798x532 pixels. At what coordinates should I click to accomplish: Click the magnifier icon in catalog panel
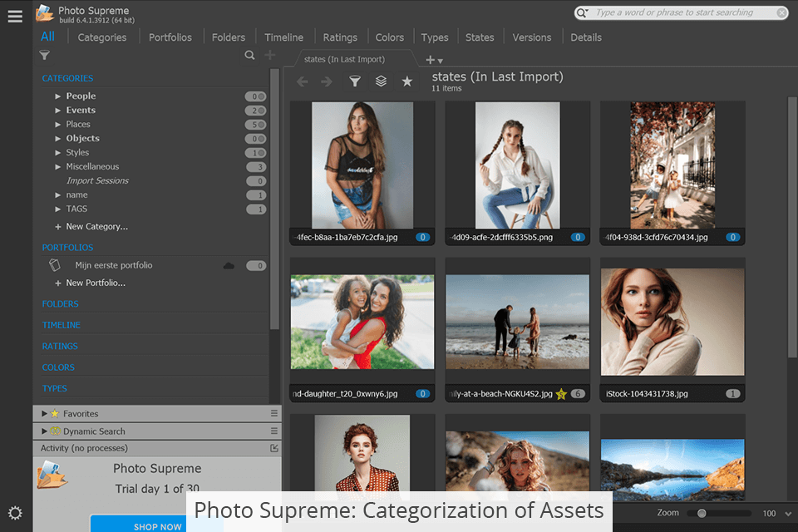(249, 56)
